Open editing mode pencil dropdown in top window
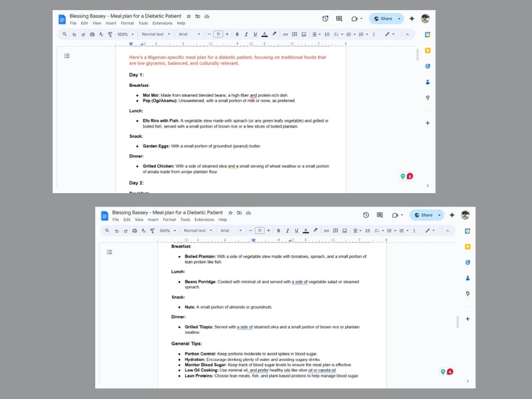Viewport: 532px width, 399px height. (389, 34)
